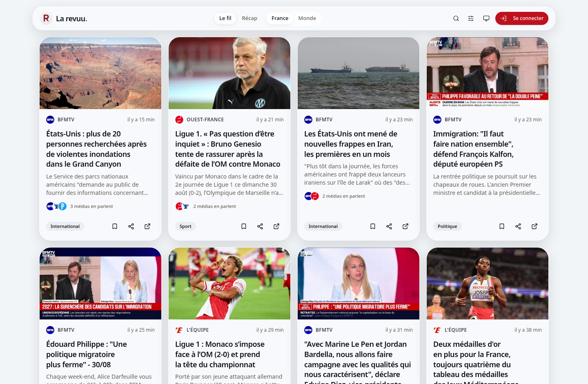Open the Monaco player celebrating thumbnail
Viewport: 588px width, 384px height.
pos(229,284)
